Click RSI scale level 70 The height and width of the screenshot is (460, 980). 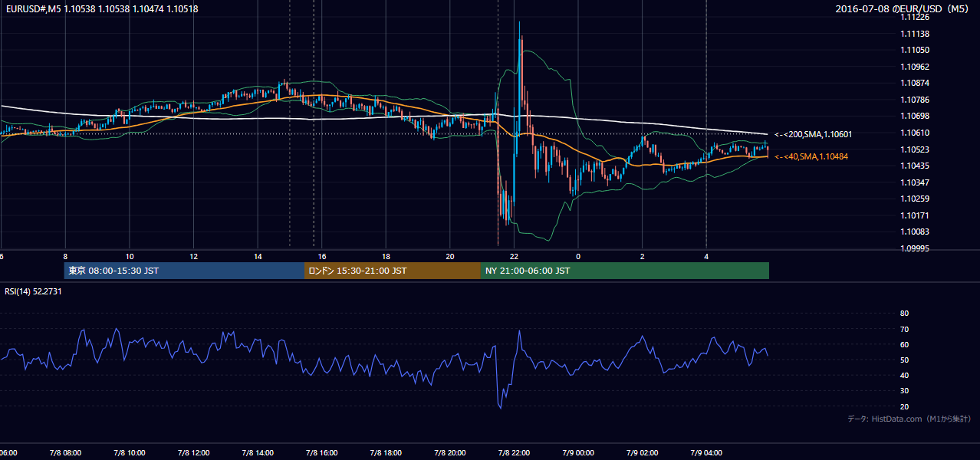904,329
